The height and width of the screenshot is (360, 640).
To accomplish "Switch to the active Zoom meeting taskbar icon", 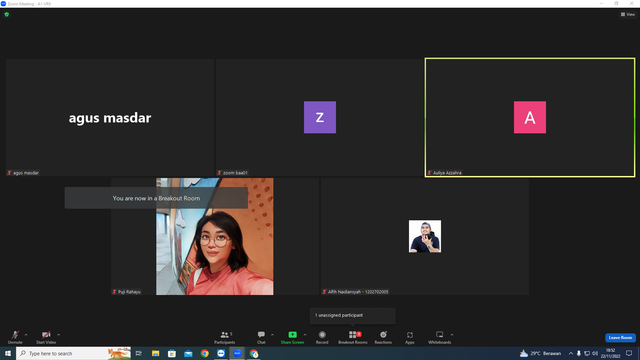I will (x=237, y=353).
